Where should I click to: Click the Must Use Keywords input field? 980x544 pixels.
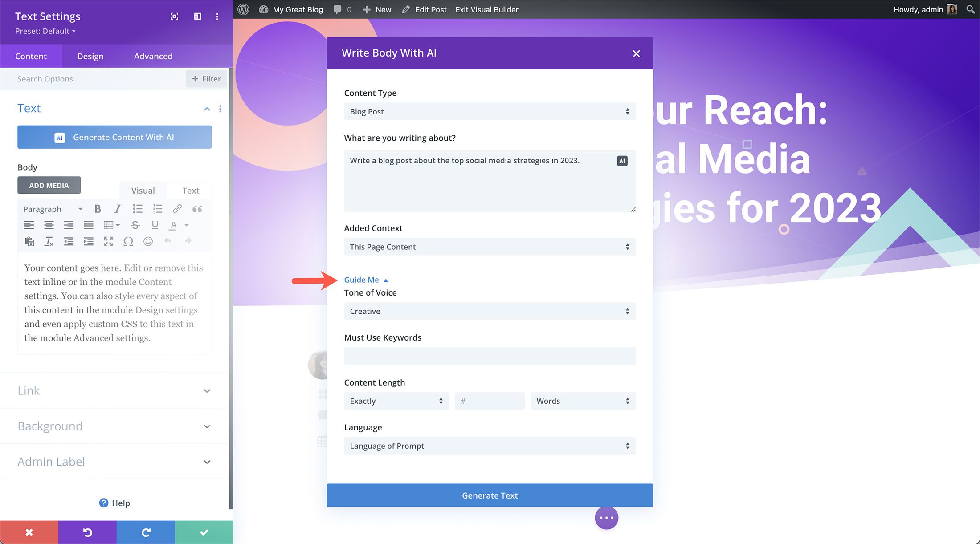489,356
